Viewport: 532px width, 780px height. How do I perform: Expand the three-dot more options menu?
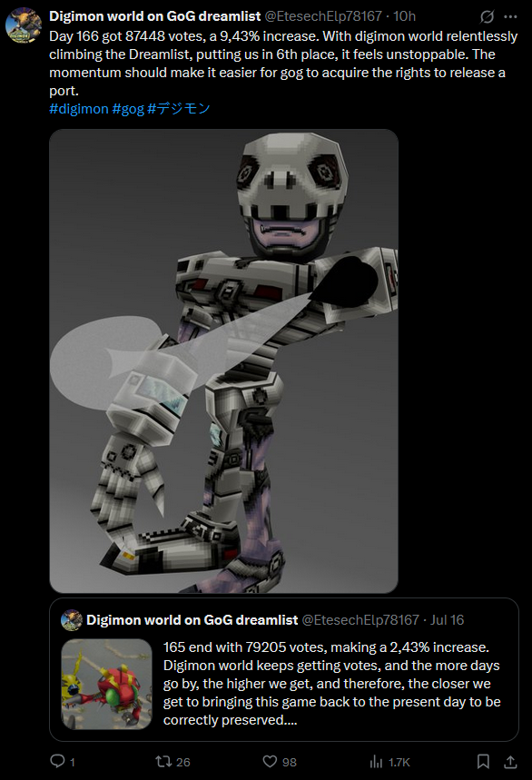(510, 16)
